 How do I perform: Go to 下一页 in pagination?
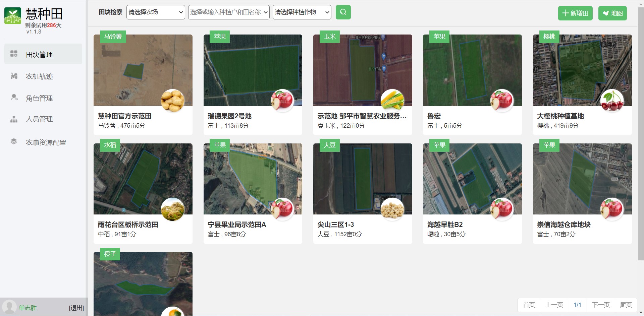pos(600,305)
